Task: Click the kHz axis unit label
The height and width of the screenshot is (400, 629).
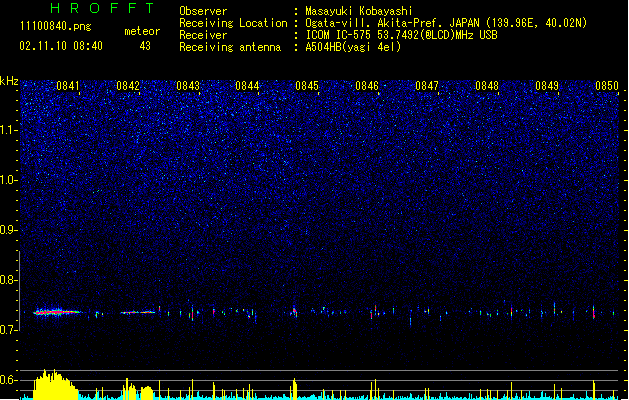Action: coord(9,81)
